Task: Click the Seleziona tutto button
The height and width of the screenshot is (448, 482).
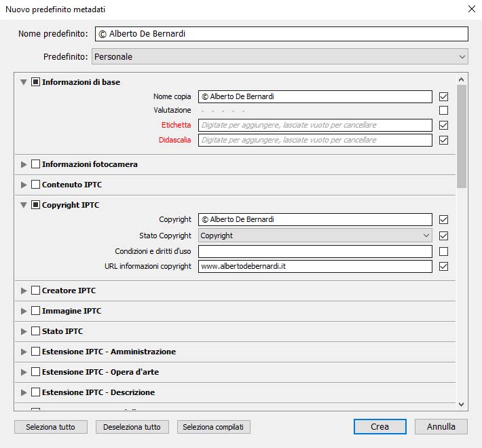Action: click(51, 427)
